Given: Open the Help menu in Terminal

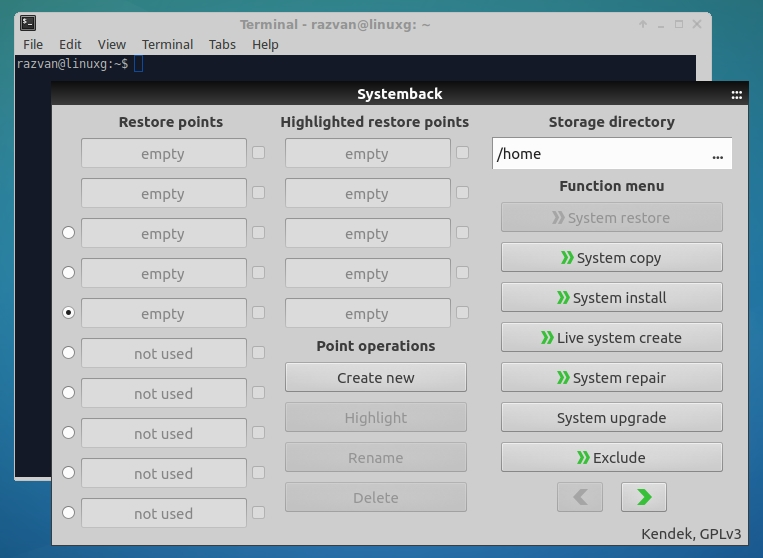Looking at the screenshot, I should (265, 44).
